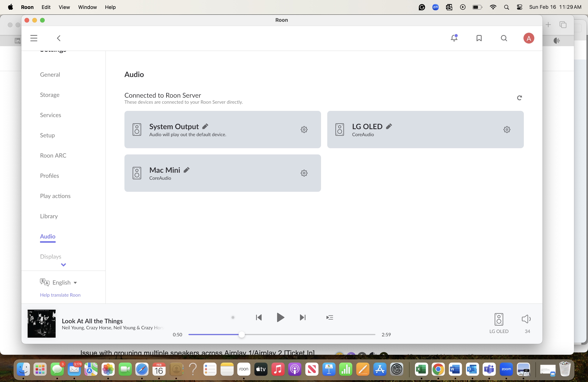Open Look At All the Things album art
This screenshot has width=588, height=382.
point(41,323)
